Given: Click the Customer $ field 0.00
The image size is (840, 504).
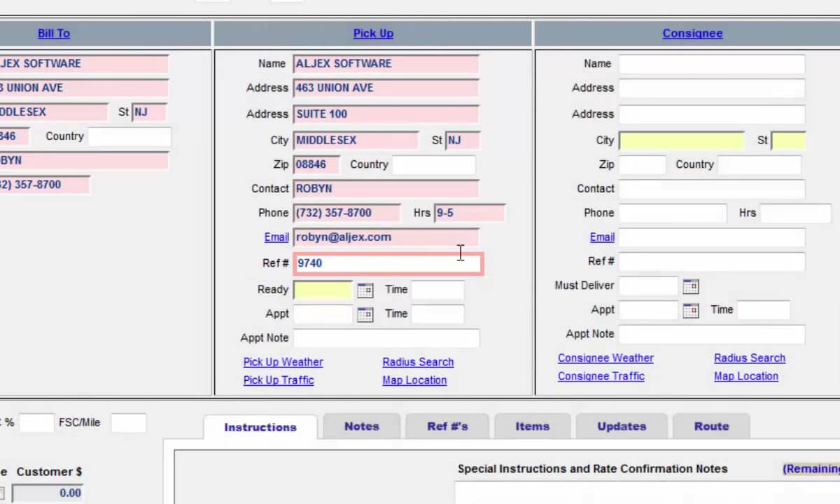Looking at the screenshot, I should pos(47,493).
